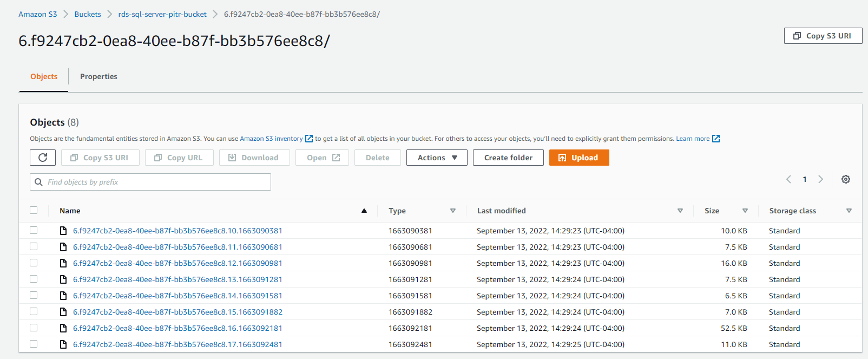Switch to the Objects tab

[44, 77]
